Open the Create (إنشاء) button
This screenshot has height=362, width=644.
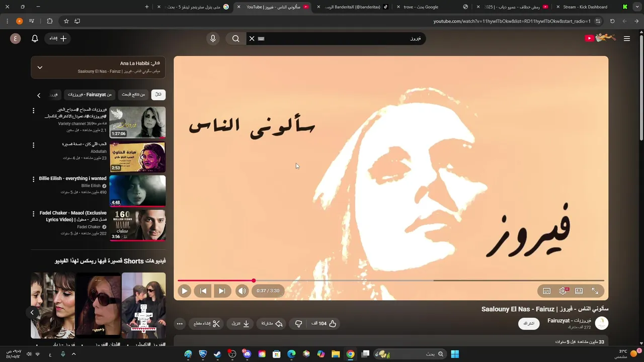[58, 38]
